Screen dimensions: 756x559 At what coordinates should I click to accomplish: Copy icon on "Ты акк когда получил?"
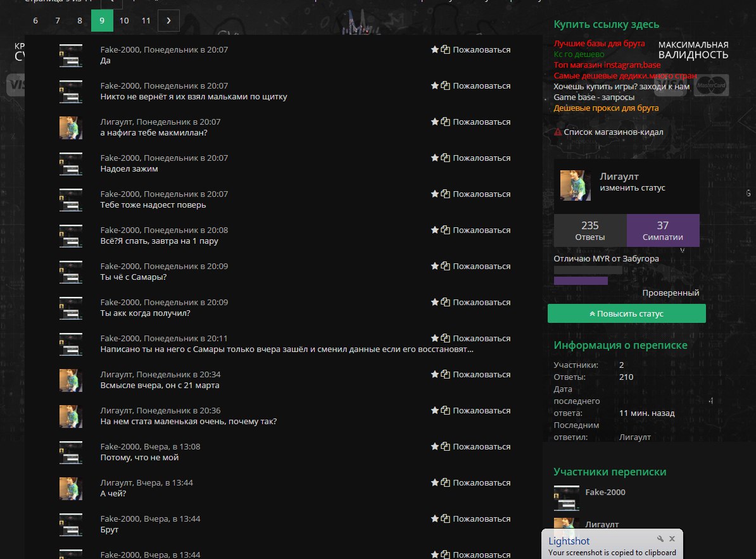[x=446, y=302]
